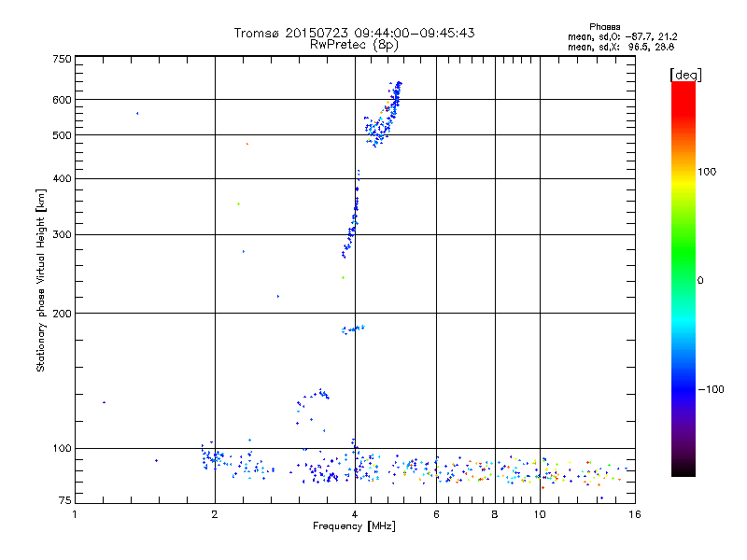Click y-axis tick label '75'

pos(65,500)
